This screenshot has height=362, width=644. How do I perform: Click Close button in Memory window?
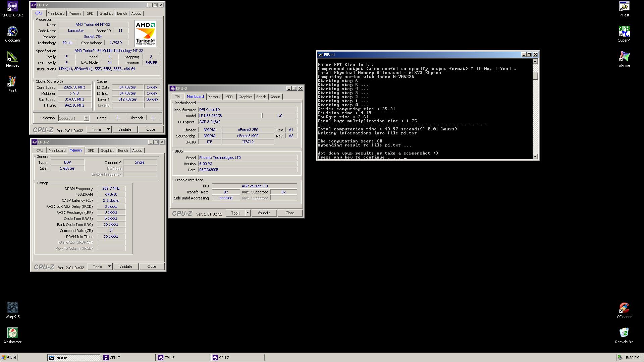click(152, 266)
